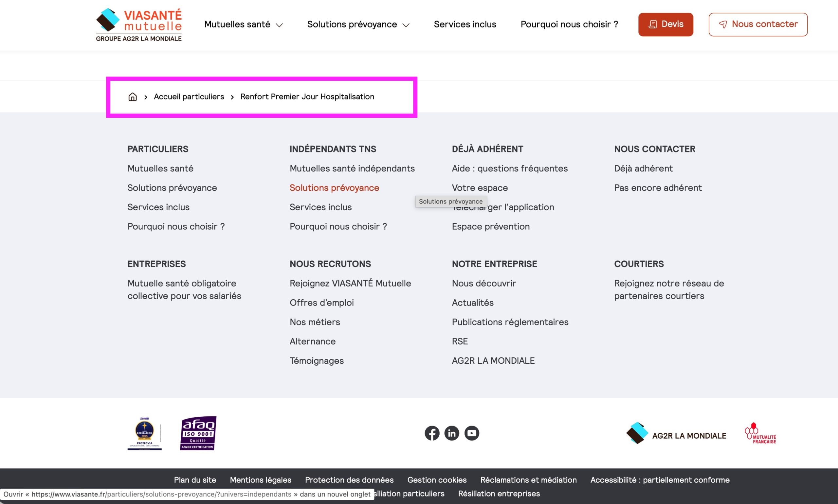Click the Mutualité Française logo
Image resolution: width=838 pixels, height=504 pixels.
tap(760, 433)
